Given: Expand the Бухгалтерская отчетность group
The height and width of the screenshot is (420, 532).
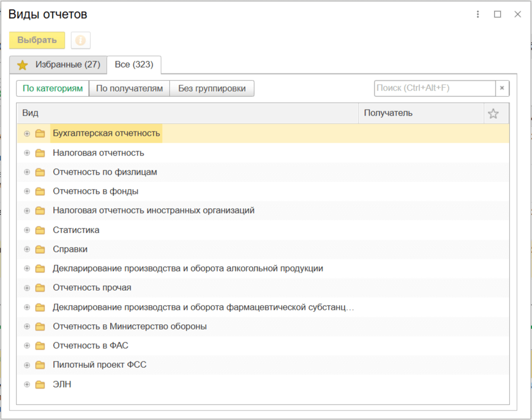Looking at the screenshot, I should pos(27,134).
